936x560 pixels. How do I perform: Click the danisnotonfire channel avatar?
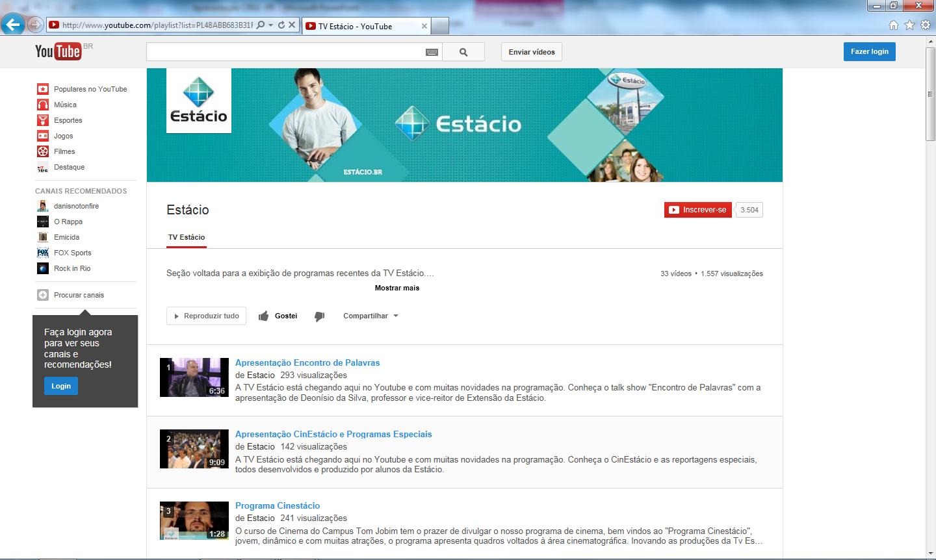coord(43,206)
